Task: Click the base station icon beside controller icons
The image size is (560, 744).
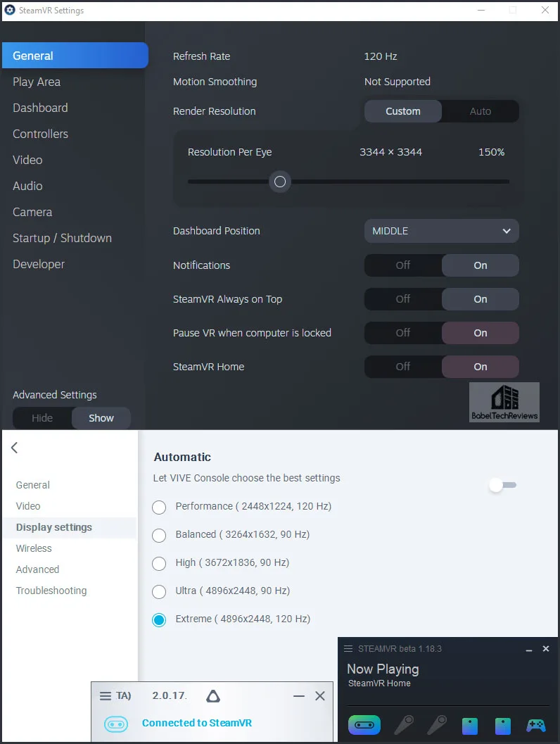Action: [470, 726]
